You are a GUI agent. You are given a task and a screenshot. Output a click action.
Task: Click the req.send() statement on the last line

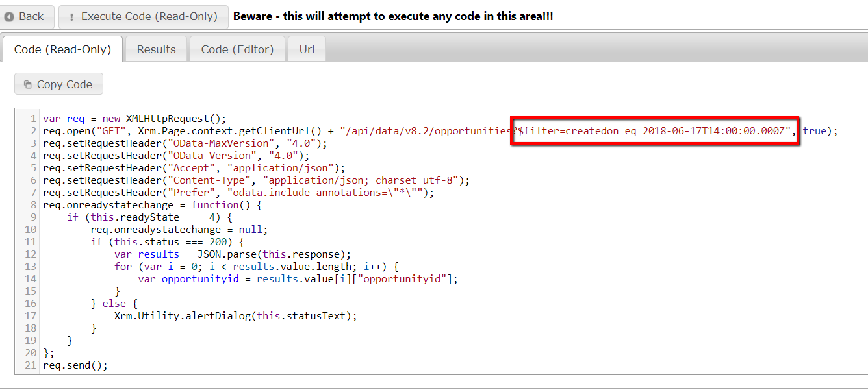(75, 365)
